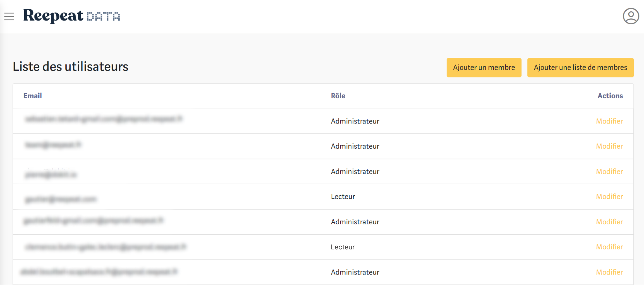
Task: Open the hamburger navigation menu
Action: pos(9,16)
